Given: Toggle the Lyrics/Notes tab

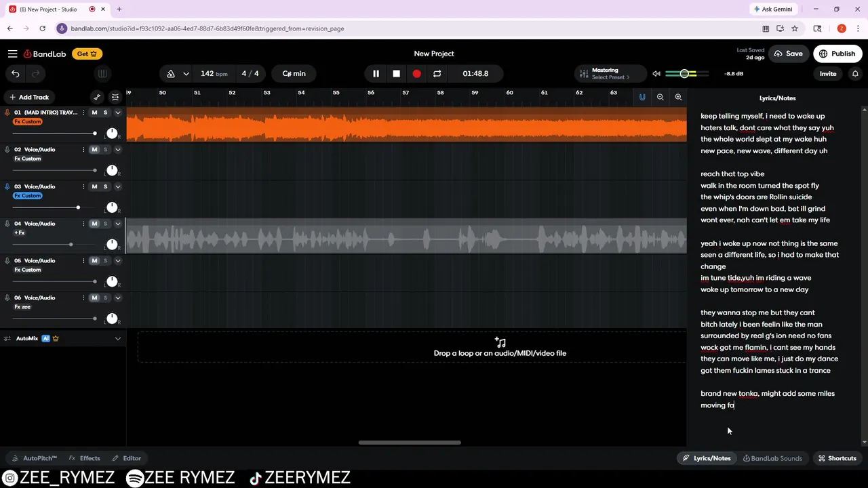Looking at the screenshot, I should pyautogui.click(x=707, y=458).
